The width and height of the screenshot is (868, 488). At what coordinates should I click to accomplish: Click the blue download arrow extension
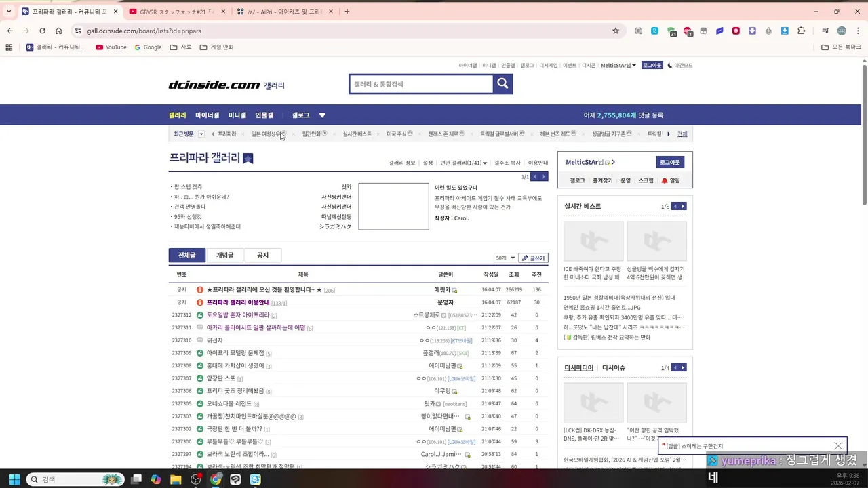[x=785, y=30]
